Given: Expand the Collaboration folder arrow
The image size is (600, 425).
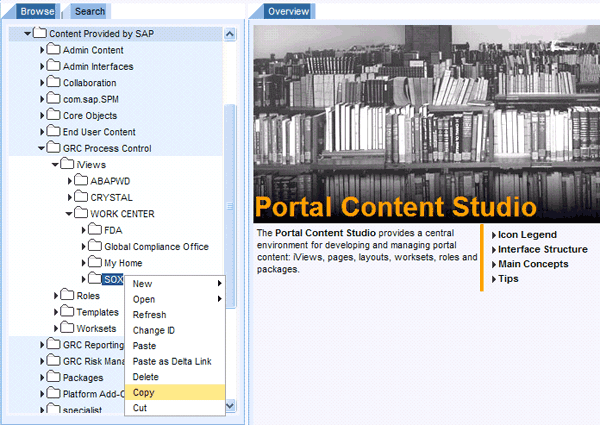Looking at the screenshot, I should pyautogui.click(x=42, y=83).
